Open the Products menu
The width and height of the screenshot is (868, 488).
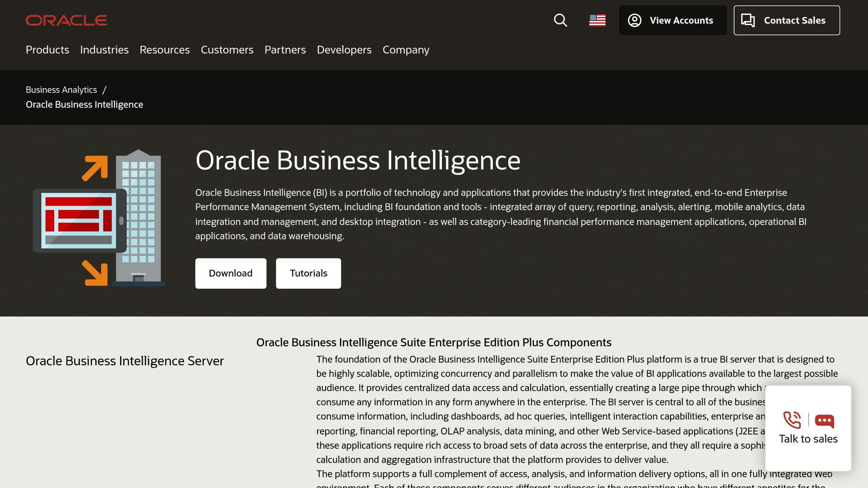[47, 50]
